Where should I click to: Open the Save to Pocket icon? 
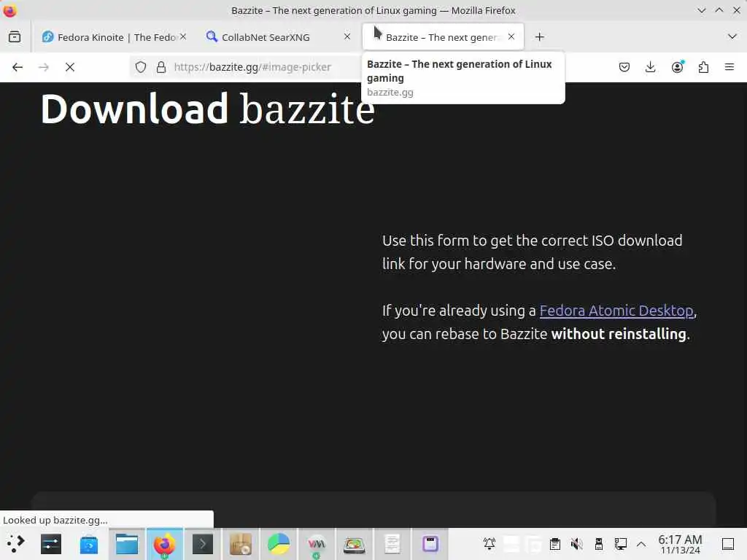click(624, 67)
